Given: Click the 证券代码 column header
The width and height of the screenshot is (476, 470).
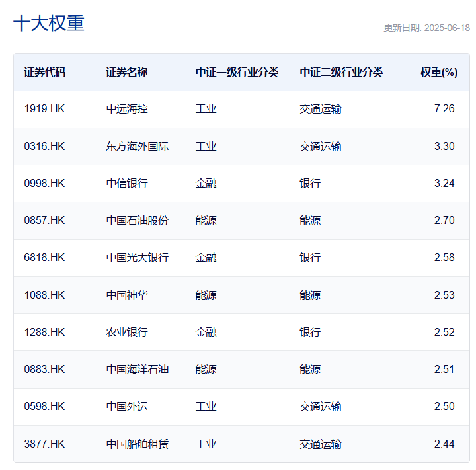Looking at the screenshot, I should click(45, 72).
